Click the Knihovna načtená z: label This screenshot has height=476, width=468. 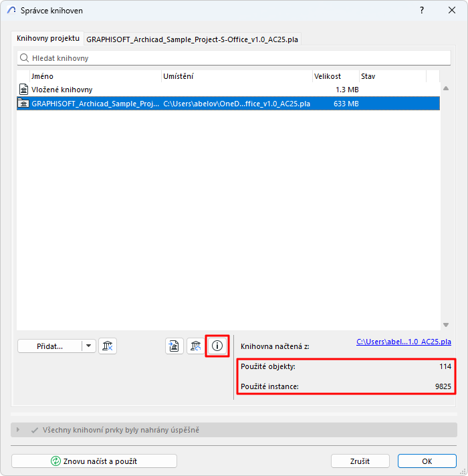(275, 346)
